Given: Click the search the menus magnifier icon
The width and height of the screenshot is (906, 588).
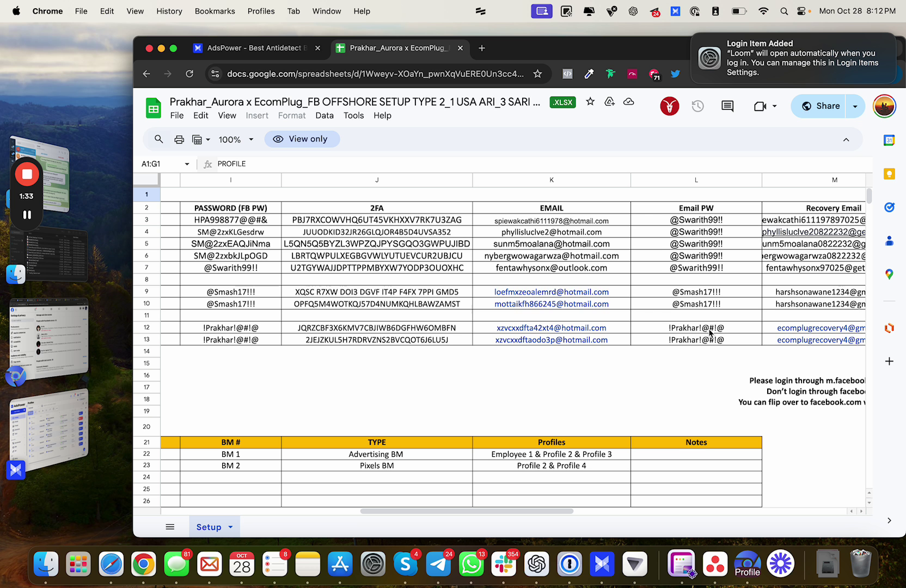Looking at the screenshot, I should click(158, 139).
